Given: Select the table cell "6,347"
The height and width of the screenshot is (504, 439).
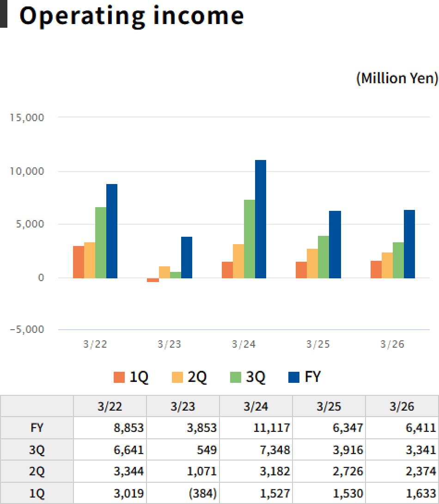Looking at the screenshot, I should tap(329, 428).
